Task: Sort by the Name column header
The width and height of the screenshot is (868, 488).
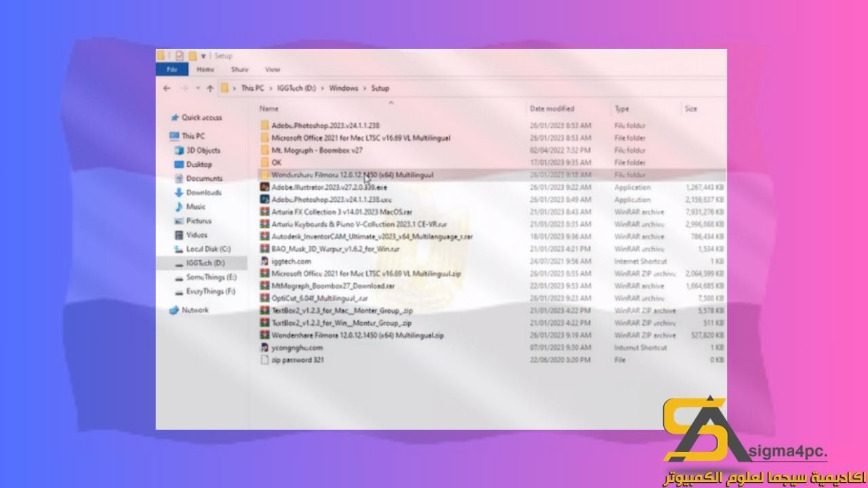Action: tap(269, 108)
